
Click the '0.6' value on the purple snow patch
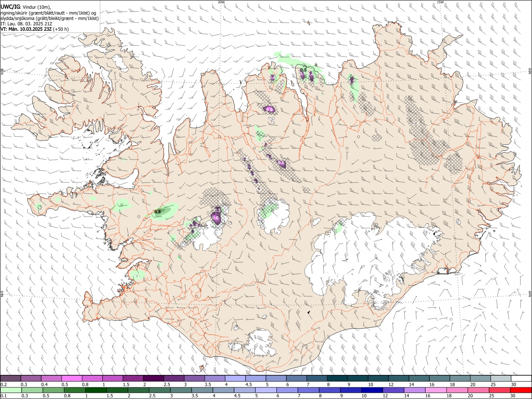click(215, 218)
